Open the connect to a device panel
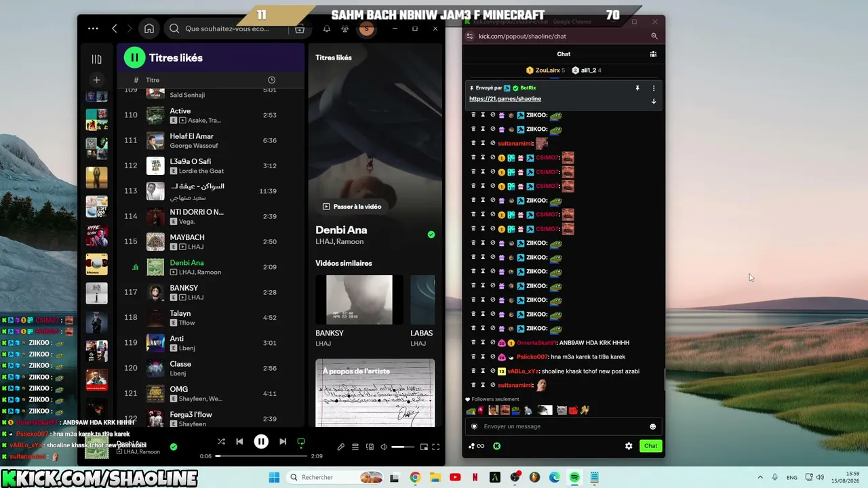Screen dimensions: 868x488 point(370,447)
